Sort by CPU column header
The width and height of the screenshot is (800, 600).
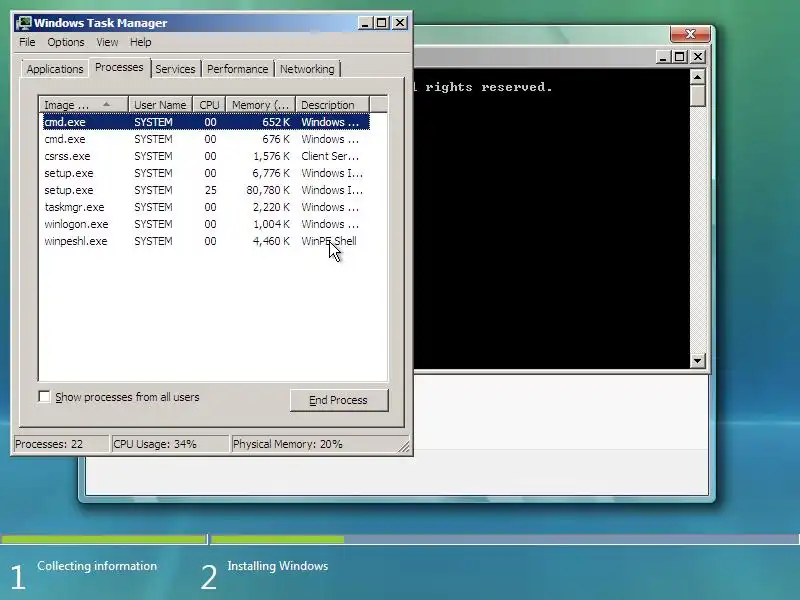[209, 105]
